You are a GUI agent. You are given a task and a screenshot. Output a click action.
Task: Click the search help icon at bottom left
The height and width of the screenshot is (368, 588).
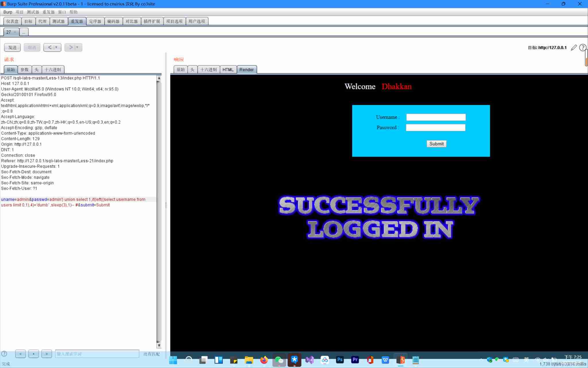coord(4,354)
